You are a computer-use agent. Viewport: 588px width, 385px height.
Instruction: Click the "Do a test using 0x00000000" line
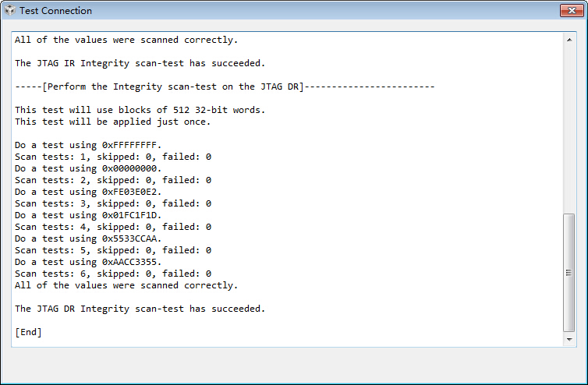point(88,168)
